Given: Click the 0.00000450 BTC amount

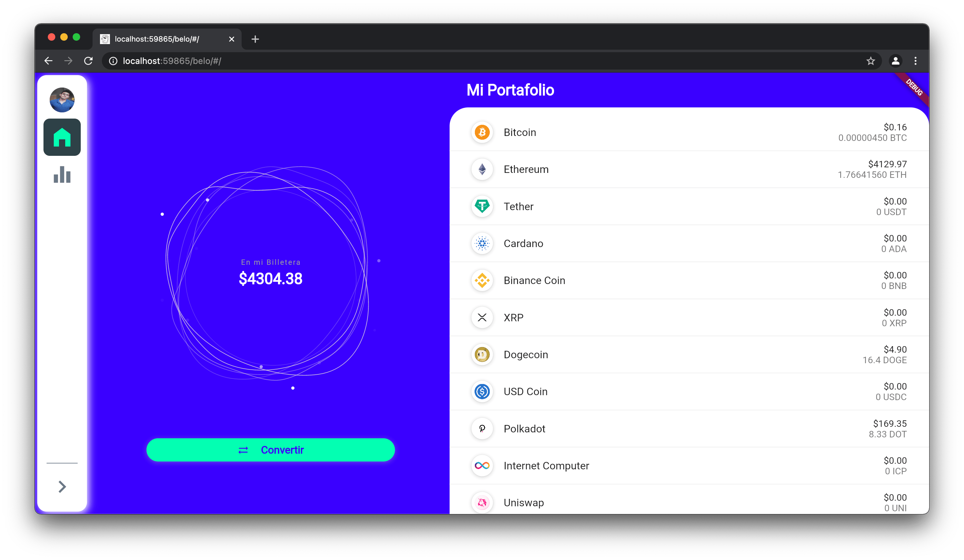Looking at the screenshot, I should 872,138.
